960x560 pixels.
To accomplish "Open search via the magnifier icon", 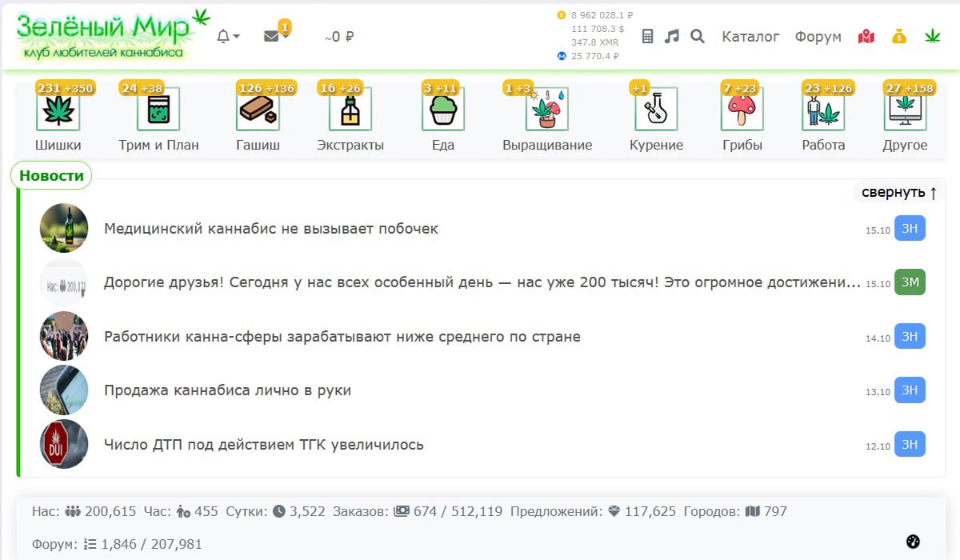I will (x=698, y=37).
